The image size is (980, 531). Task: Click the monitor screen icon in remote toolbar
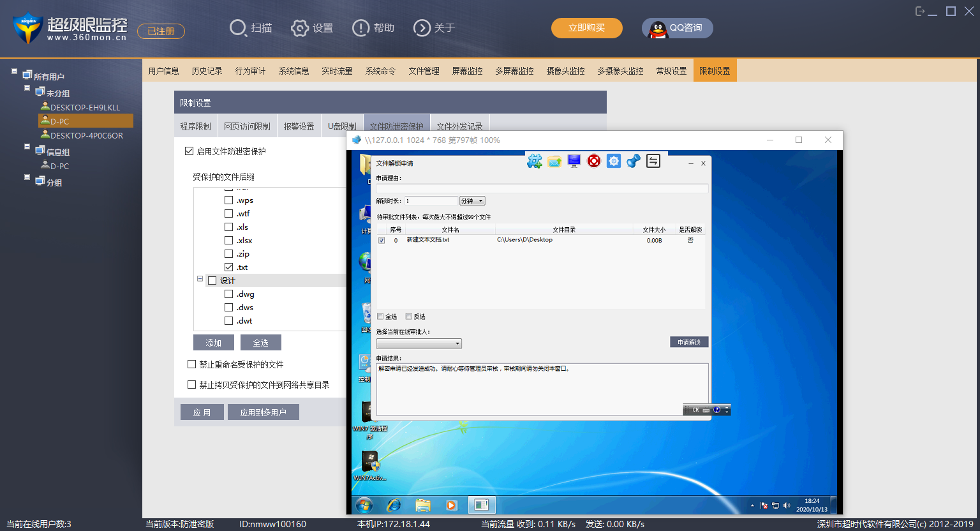point(574,161)
